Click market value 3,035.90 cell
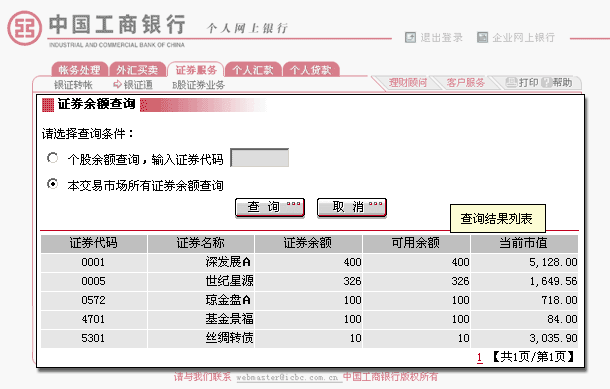Screen dimensions: 610x389 [x=524, y=338]
